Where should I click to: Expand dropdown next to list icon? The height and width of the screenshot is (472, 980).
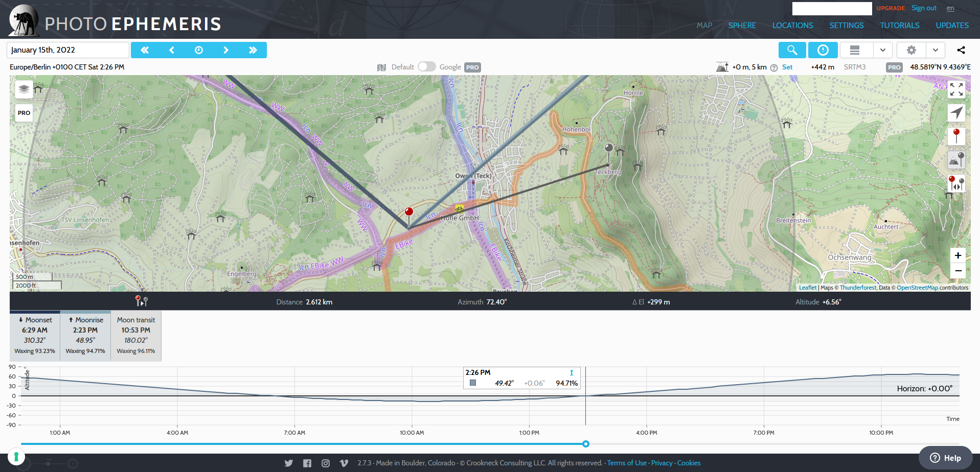[x=883, y=50]
